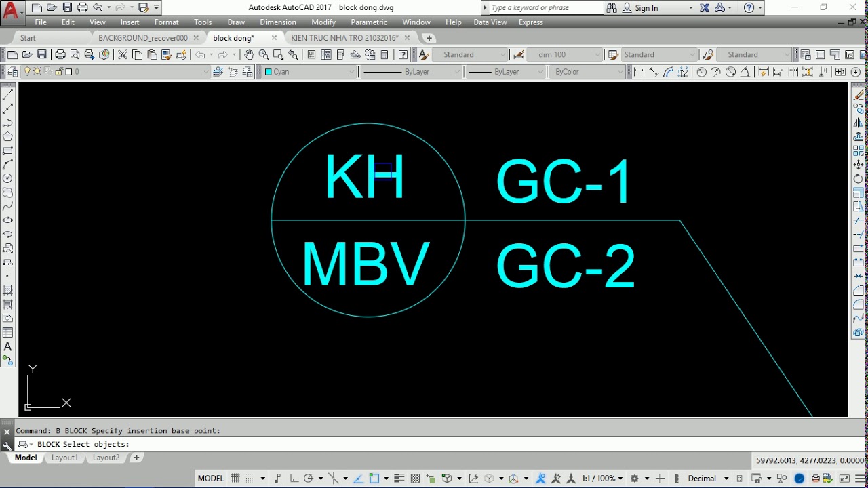
Task: Select the Table tool in Draw toolbar
Action: [x=8, y=332]
